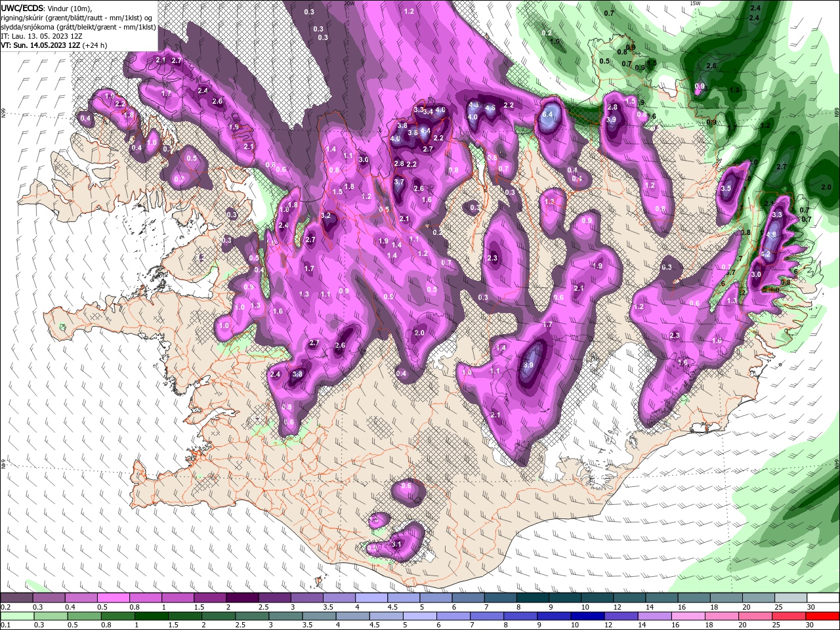
Task: Click the 15W longitude label at top
Action: (695, 3)
